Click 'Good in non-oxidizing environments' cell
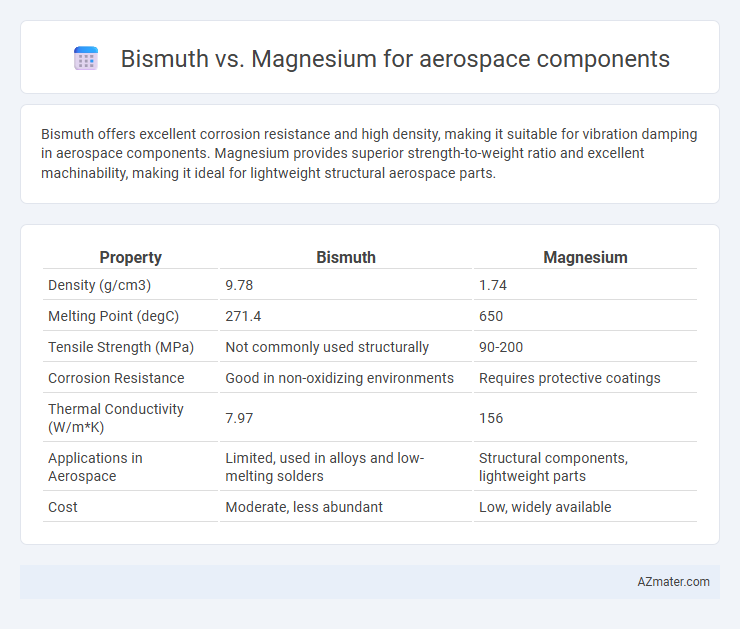740x629 pixels. click(339, 378)
